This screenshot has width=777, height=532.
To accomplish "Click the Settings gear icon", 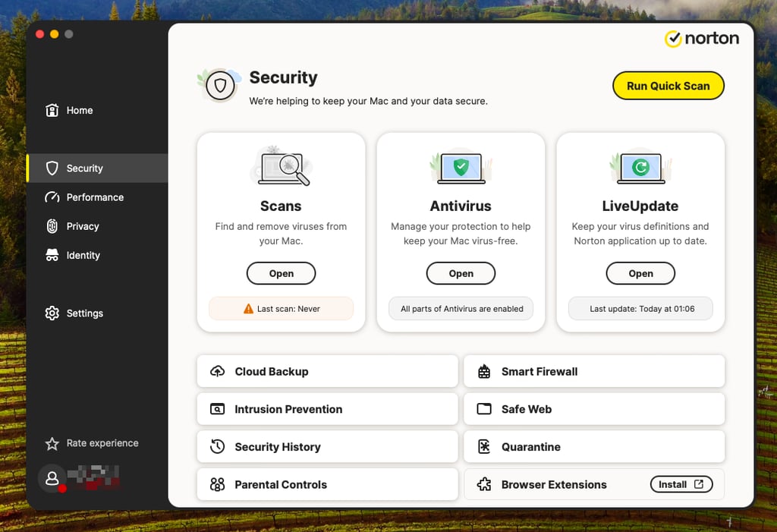I will click(x=52, y=313).
